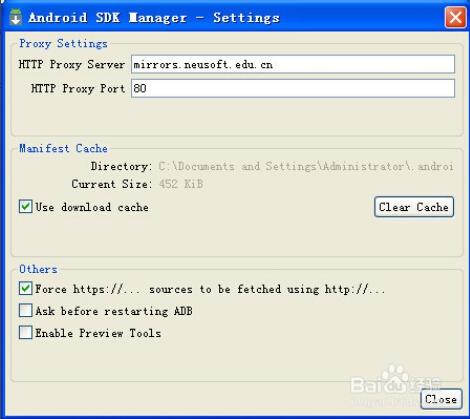
Task: Toggle the Use download cache checkbox
Action: click(x=26, y=207)
